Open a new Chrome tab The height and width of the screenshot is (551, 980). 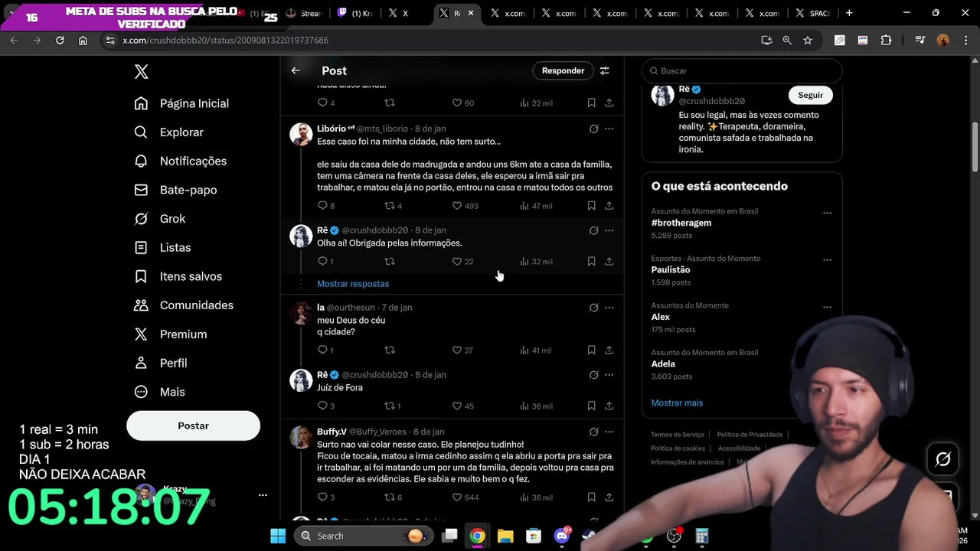coord(849,13)
